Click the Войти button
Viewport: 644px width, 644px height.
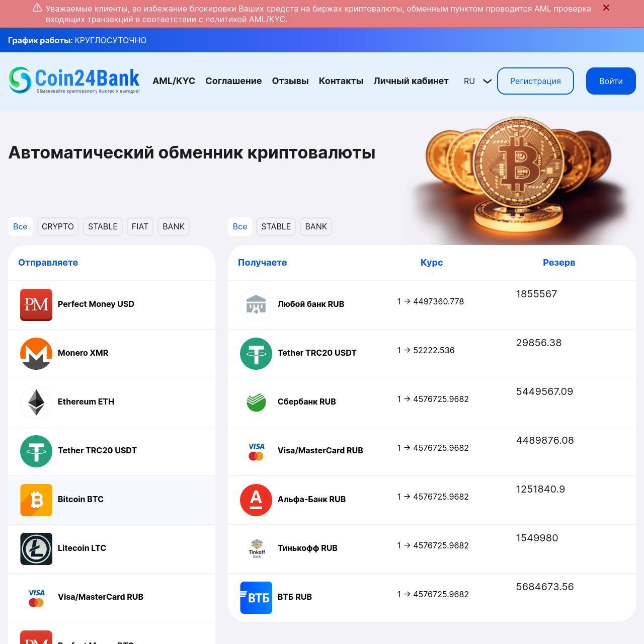coord(611,81)
